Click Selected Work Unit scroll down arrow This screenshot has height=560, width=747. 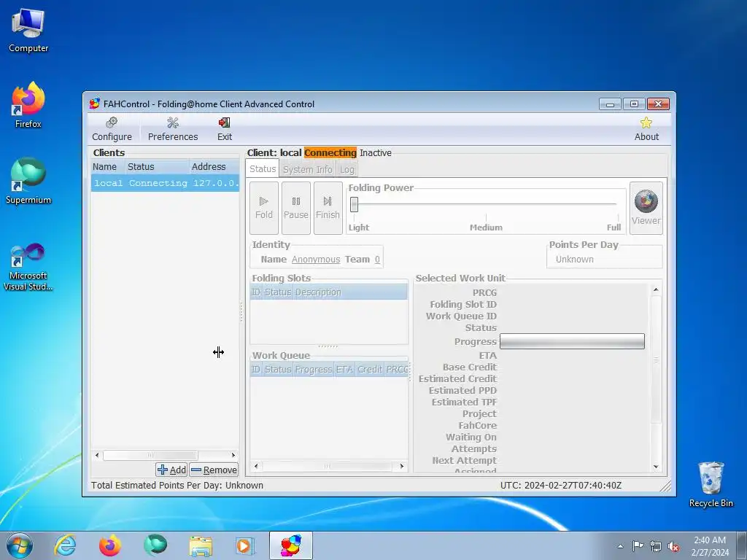656,467
